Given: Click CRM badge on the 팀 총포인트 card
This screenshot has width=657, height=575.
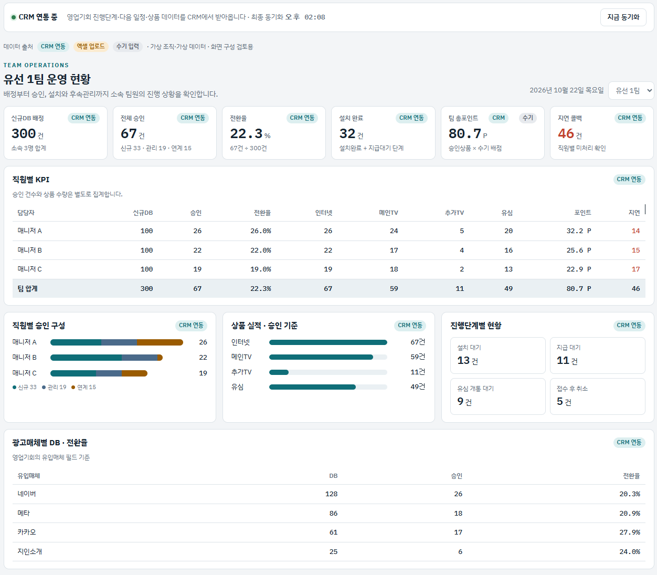Looking at the screenshot, I should coord(498,118).
